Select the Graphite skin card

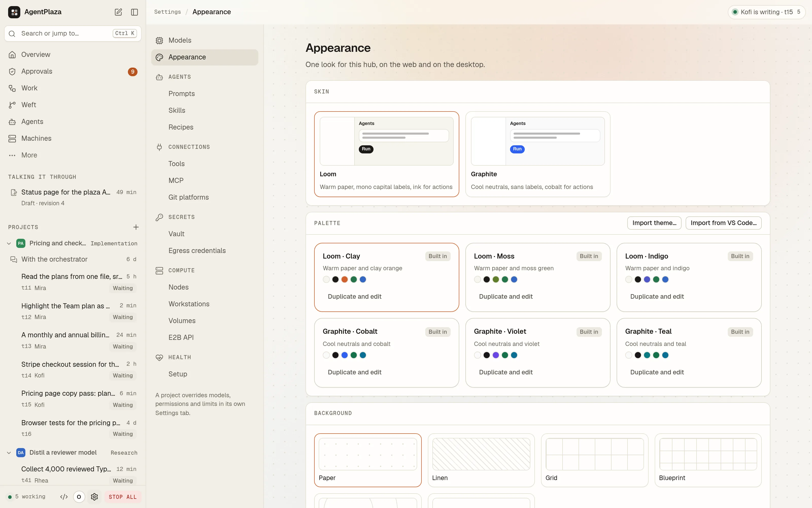pyautogui.click(x=537, y=154)
